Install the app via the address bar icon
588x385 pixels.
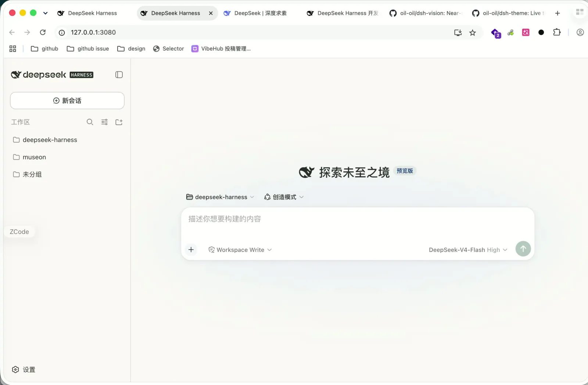458,33
